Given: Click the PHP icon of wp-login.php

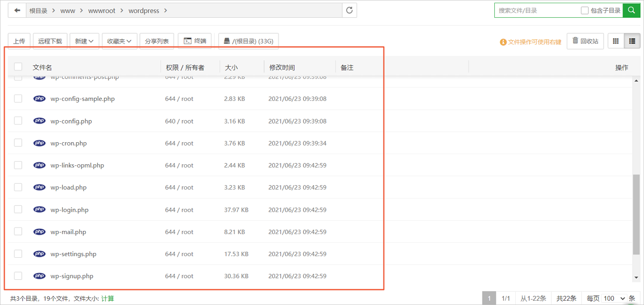Looking at the screenshot, I should click(x=39, y=209).
